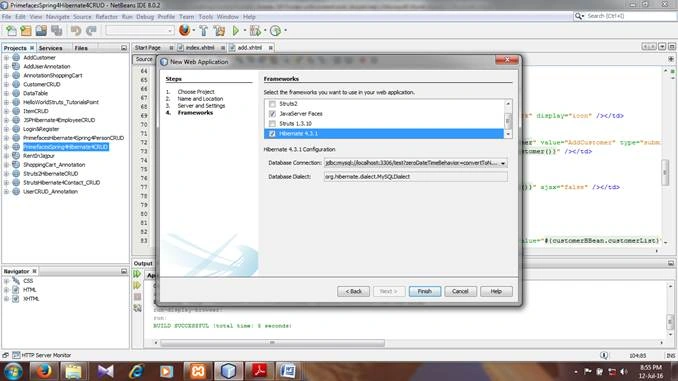This screenshot has width=678, height=381.
Task: Click the Windows Start button
Action: point(13,371)
